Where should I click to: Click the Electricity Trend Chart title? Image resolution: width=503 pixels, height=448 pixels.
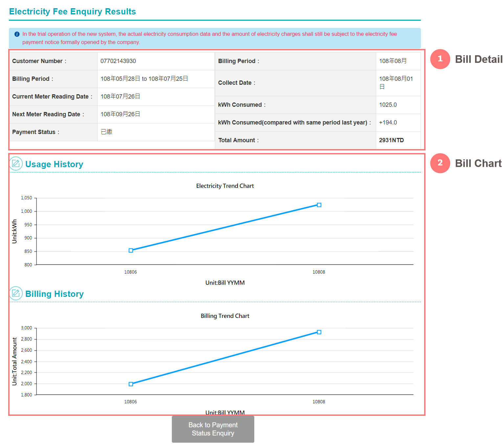225,186
